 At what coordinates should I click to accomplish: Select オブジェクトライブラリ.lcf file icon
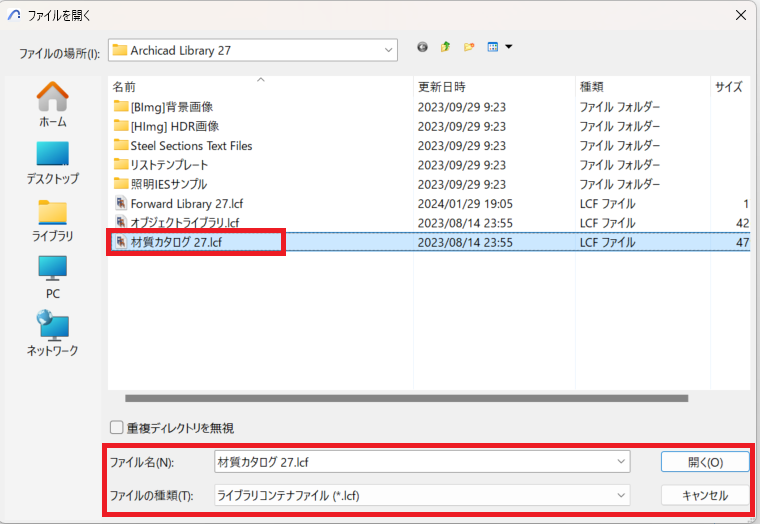(x=121, y=222)
